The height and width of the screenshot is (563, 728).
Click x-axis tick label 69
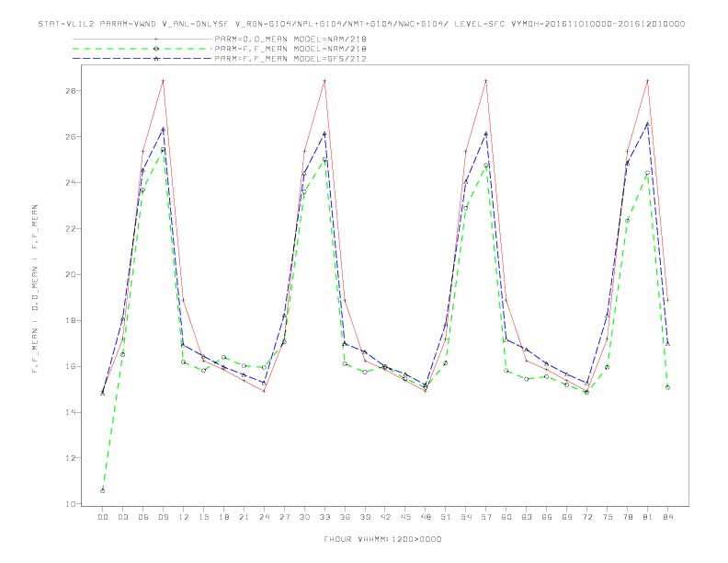click(567, 517)
